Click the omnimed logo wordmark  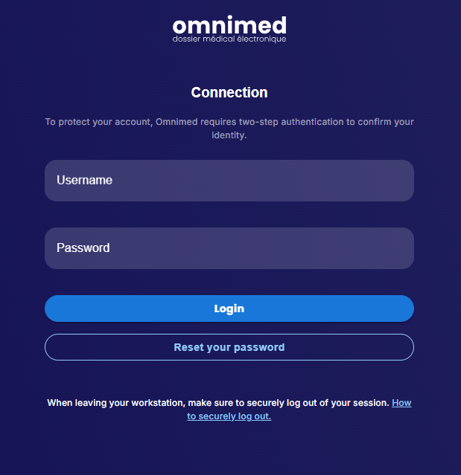[x=229, y=25]
